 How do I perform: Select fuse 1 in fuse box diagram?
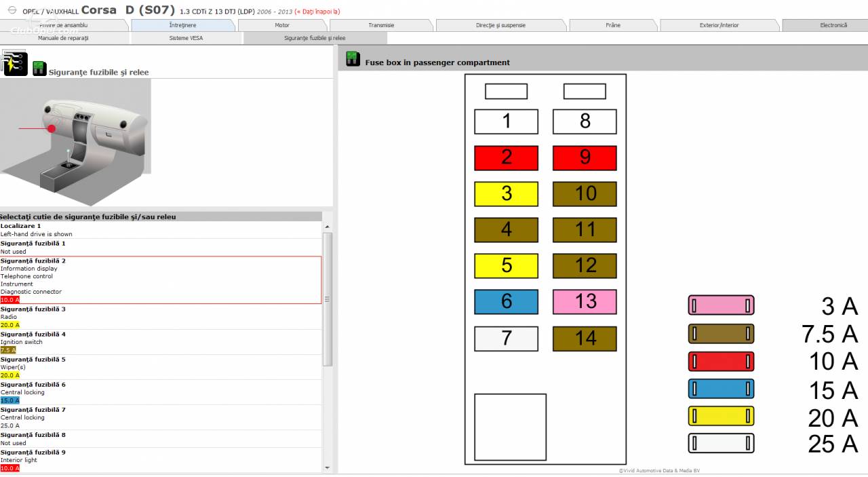coord(506,121)
